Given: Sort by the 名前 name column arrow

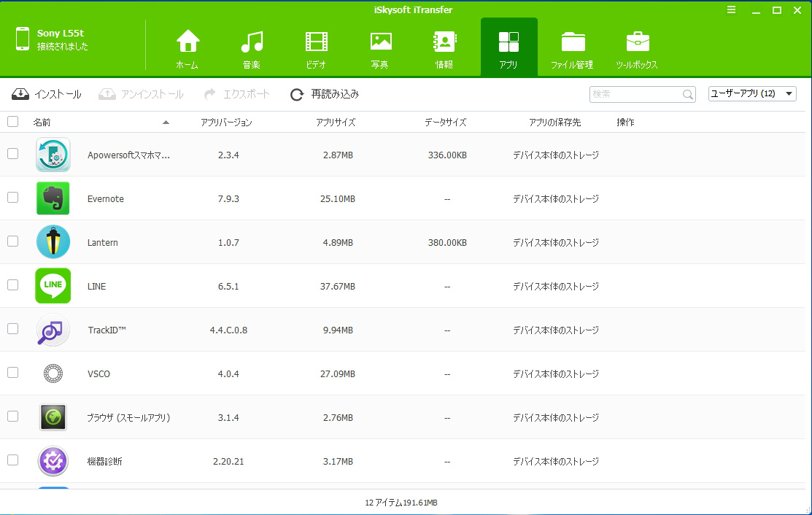Looking at the screenshot, I should pos(166,123).
